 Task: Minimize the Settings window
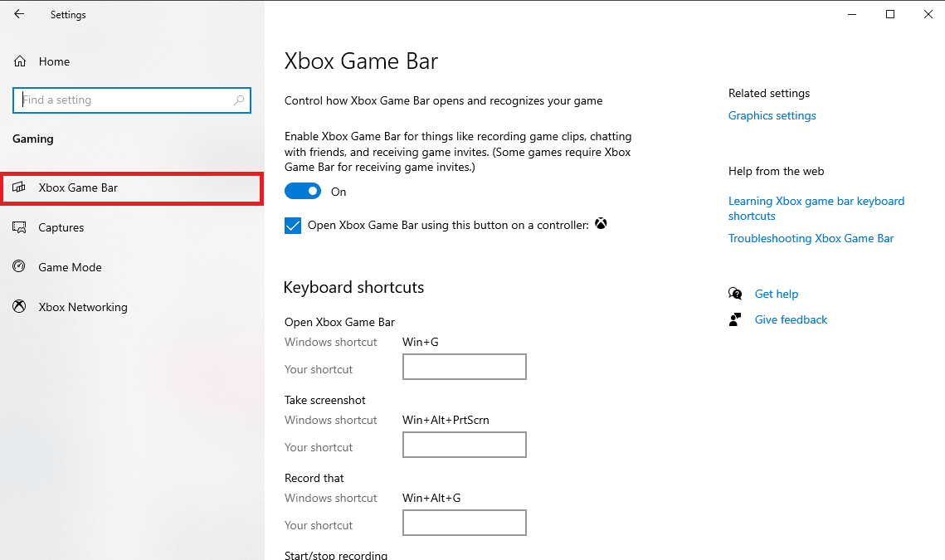[851, 14]
